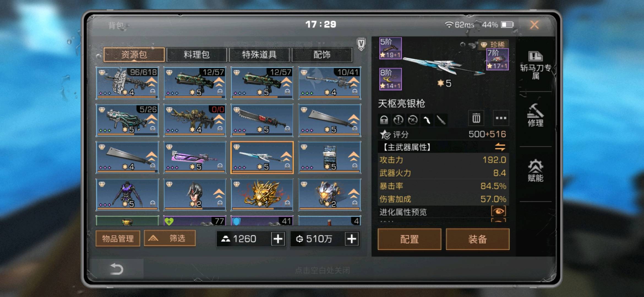Click the 配置 configure button

click(409, 239)
